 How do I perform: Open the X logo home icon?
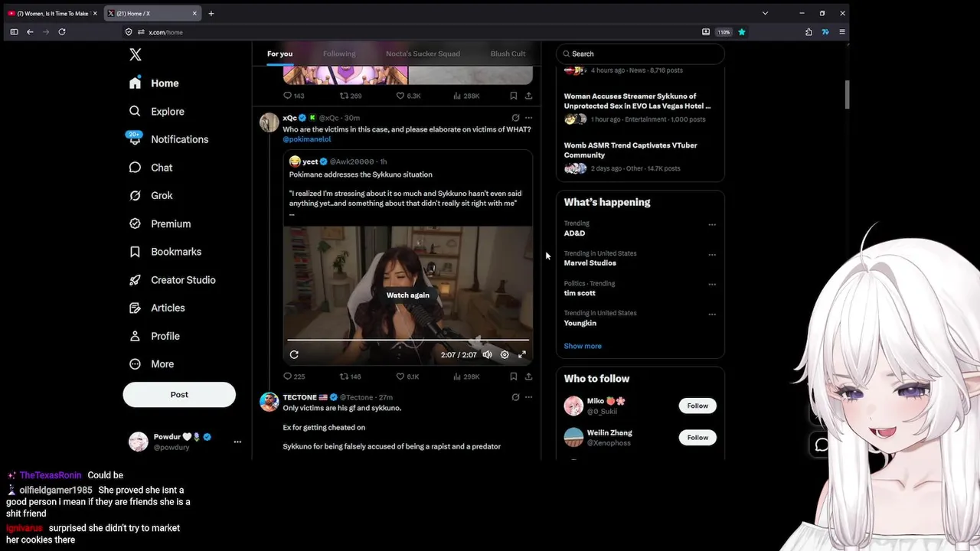click(x=136, y=54)
